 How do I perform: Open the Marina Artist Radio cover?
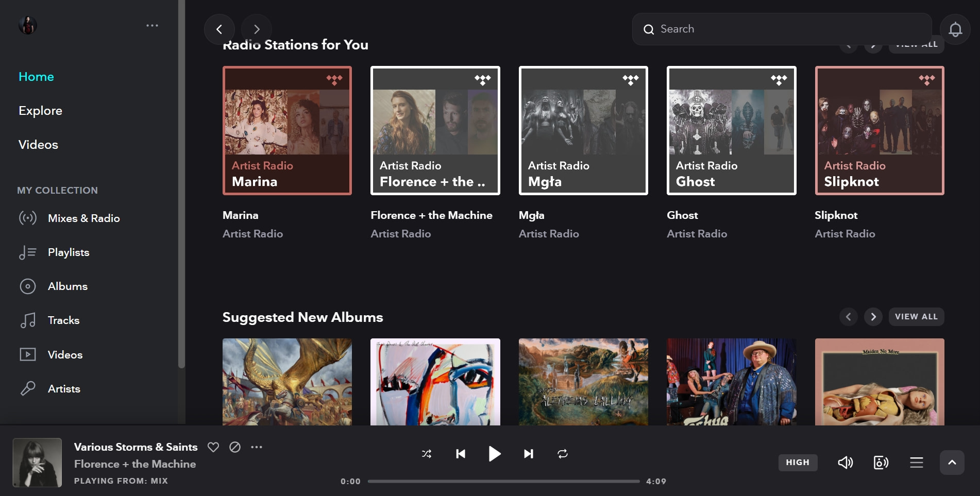(287, 130)
